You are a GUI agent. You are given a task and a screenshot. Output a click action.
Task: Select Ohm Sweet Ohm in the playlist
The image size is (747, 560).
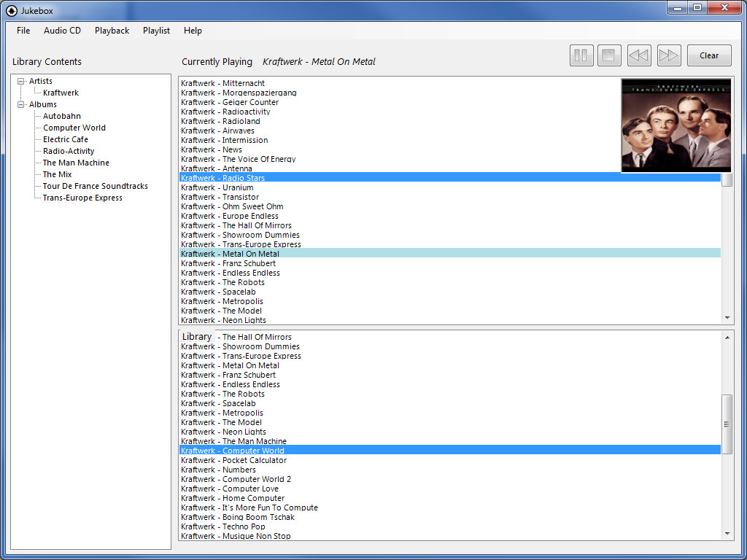click(232, 206)
